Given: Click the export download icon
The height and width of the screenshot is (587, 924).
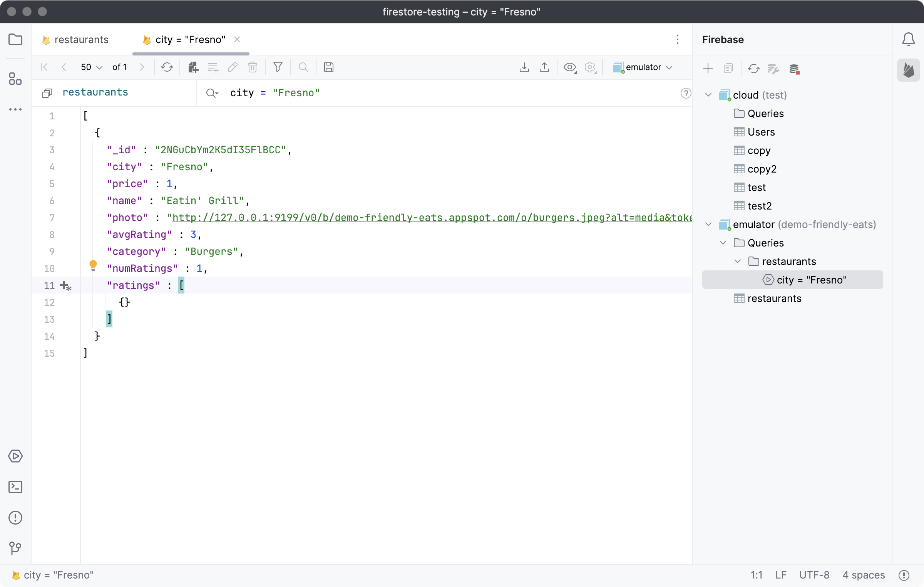Looking at the screenshot, I should (524, 67).
